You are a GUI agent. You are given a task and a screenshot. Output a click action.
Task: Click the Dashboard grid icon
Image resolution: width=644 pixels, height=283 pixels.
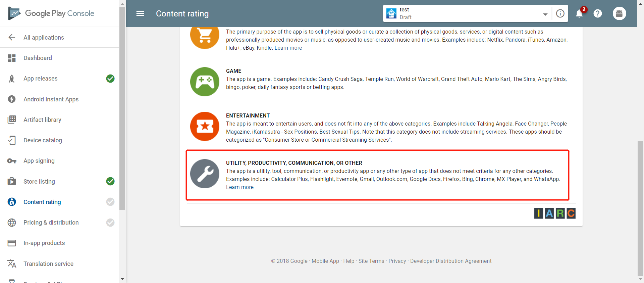pos(12,58)
